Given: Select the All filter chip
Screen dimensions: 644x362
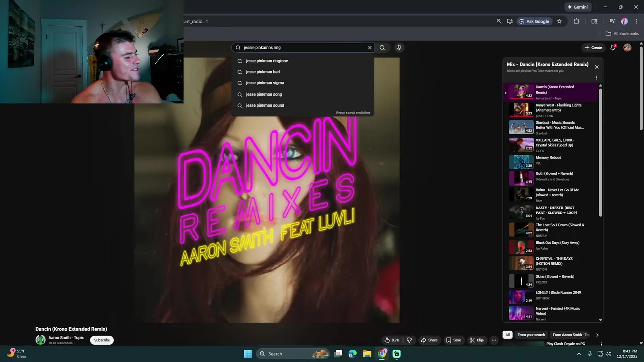Looking at the screenshot, I should tap(508, 335).
